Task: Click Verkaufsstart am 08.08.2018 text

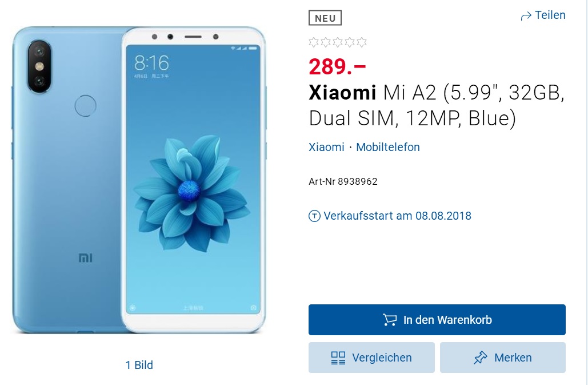Action: (x=398, y=216)
